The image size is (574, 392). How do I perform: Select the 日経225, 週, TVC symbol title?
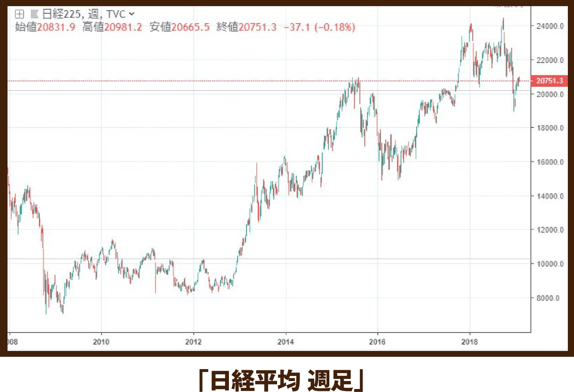(x=83, y=14)
